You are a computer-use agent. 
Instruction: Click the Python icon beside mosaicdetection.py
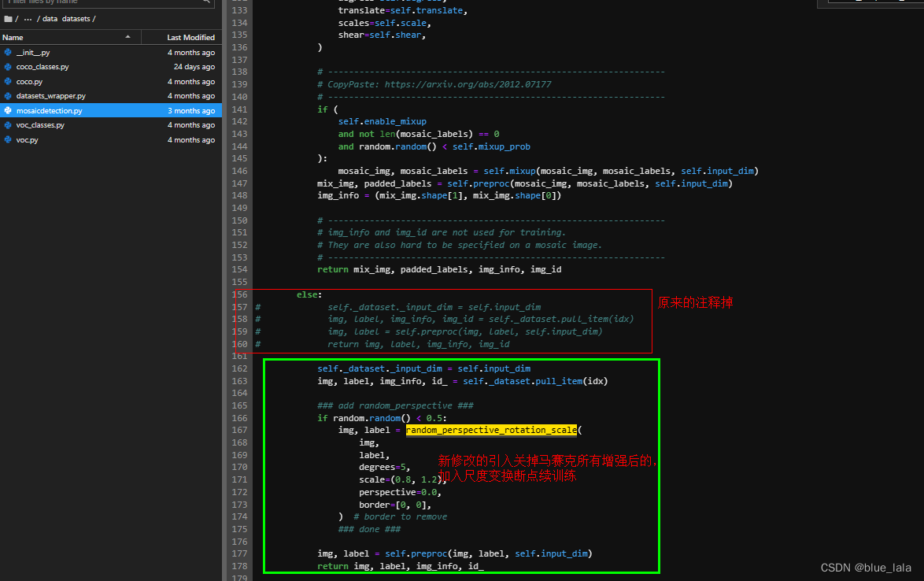pos(8,110)
